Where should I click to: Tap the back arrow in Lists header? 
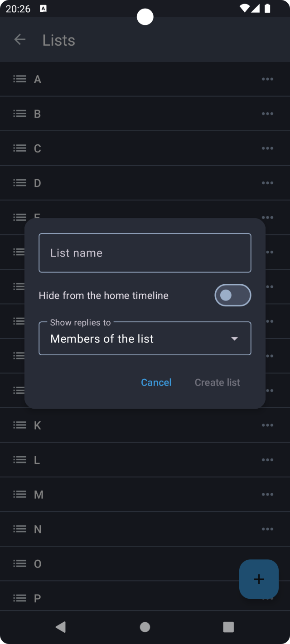(19, 40)
